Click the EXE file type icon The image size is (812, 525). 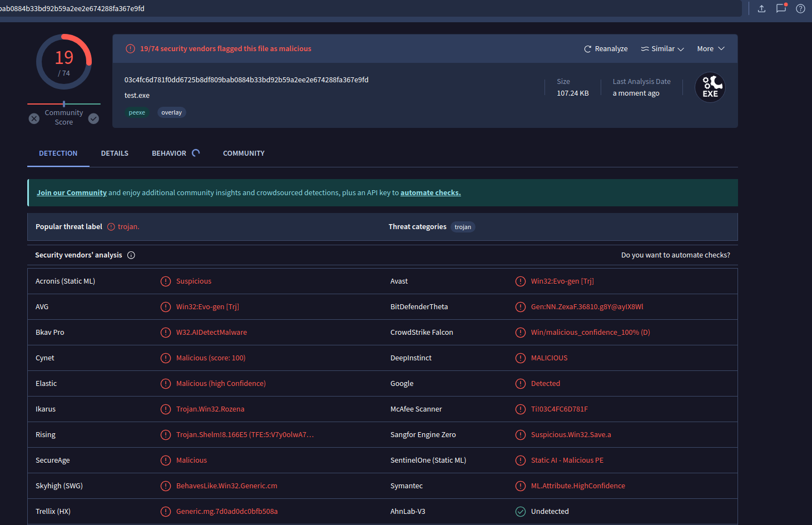click(710, 88)
